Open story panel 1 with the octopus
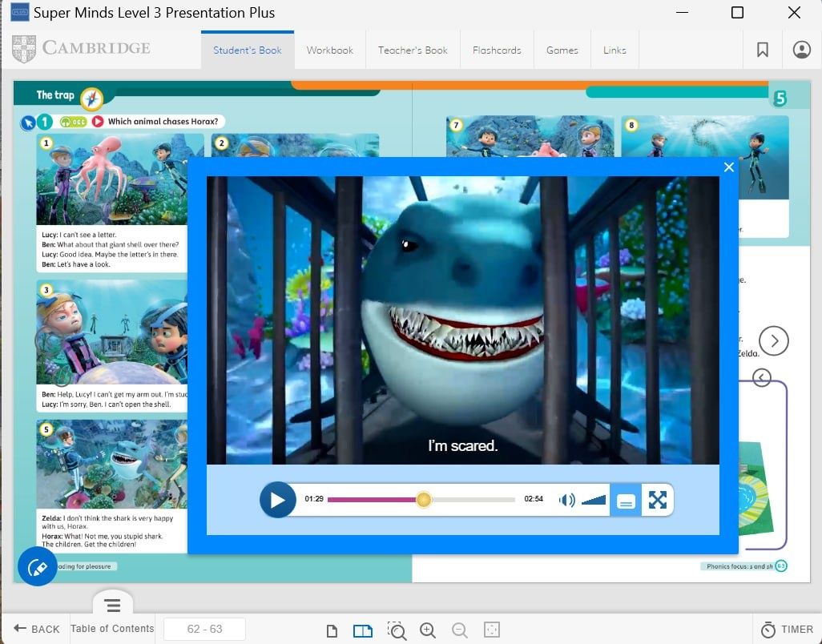Screen dimensions: 822x644 (112, 179)
